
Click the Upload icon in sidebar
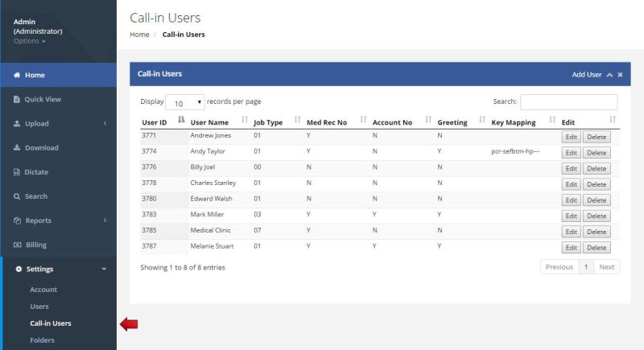17,124
